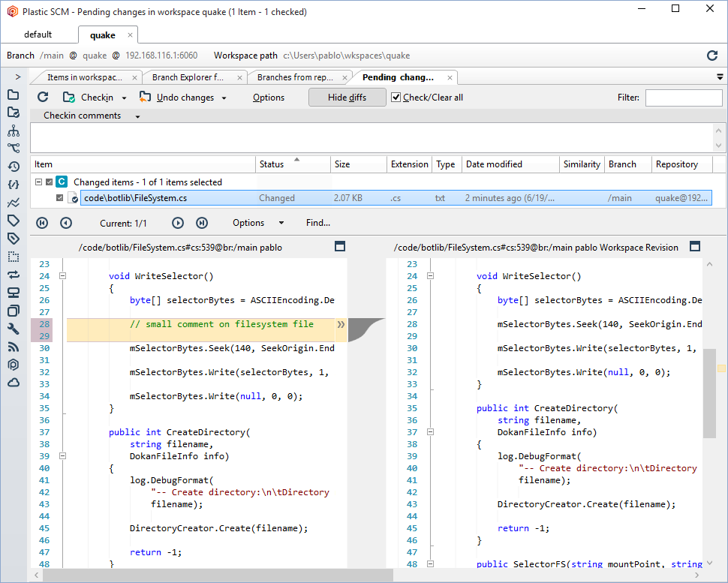Go to previous difference button

click(66, 224)
